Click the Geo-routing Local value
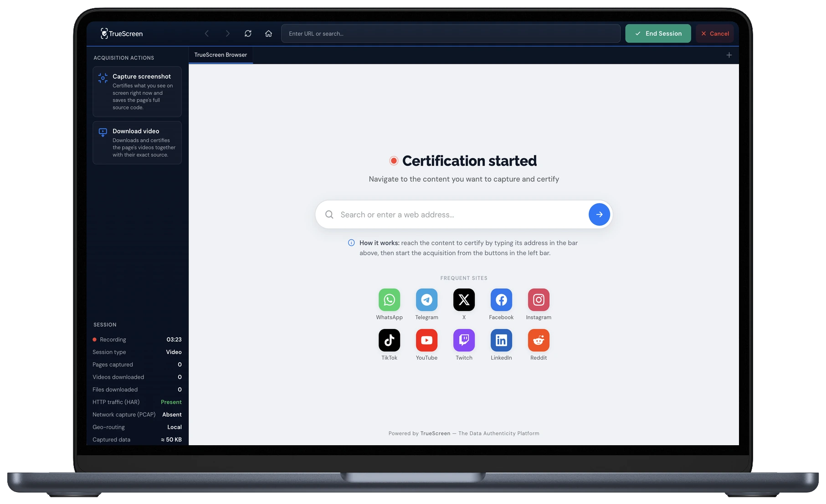The height and width of the screenshot is (504, 826). click(174, 427)
